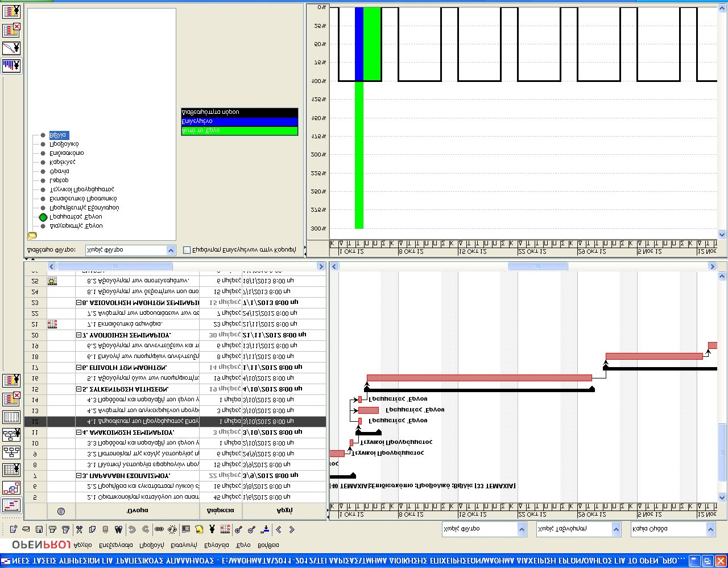Click the Print Preview toolbar icon
This screenshot has height=568, width=728.
click(x=65, y=529)
